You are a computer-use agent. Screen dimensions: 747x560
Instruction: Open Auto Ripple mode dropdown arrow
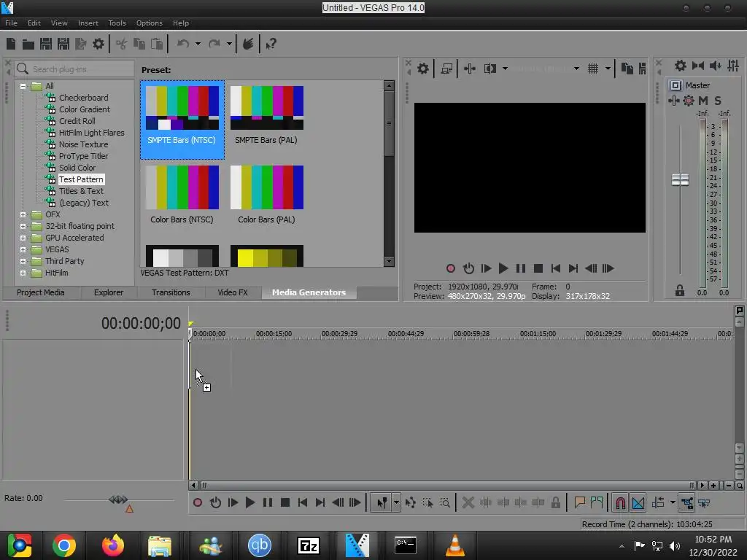click(672, 503)
